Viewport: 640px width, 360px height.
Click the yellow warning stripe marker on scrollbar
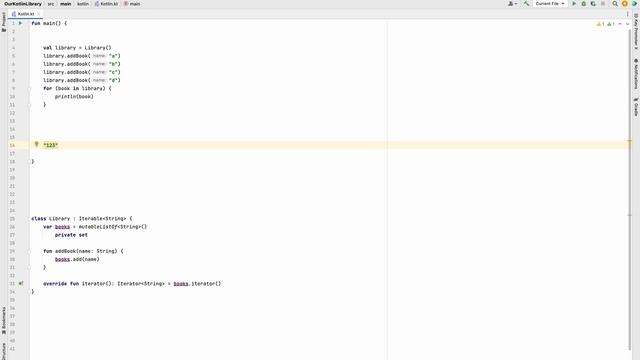630,142
